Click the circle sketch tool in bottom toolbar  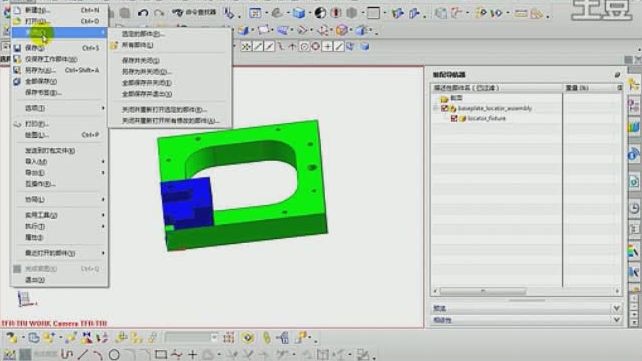(x=114, y=354)
